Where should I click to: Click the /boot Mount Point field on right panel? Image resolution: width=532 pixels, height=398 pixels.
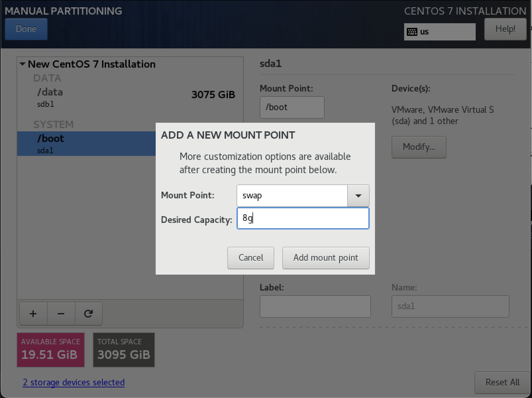pos(292,107)
